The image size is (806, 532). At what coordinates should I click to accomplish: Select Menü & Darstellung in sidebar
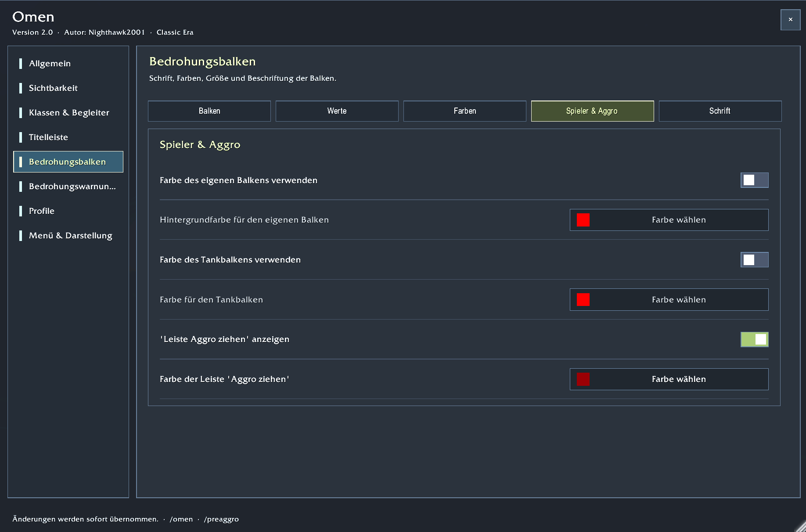click(68, 236)
